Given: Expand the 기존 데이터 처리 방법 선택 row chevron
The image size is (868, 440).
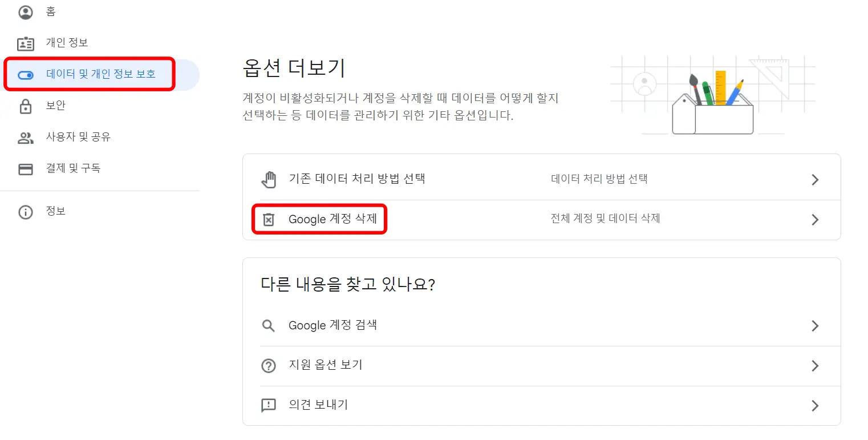Looking at the screenshot, I should pyautogui.click(x=816, y=179).
